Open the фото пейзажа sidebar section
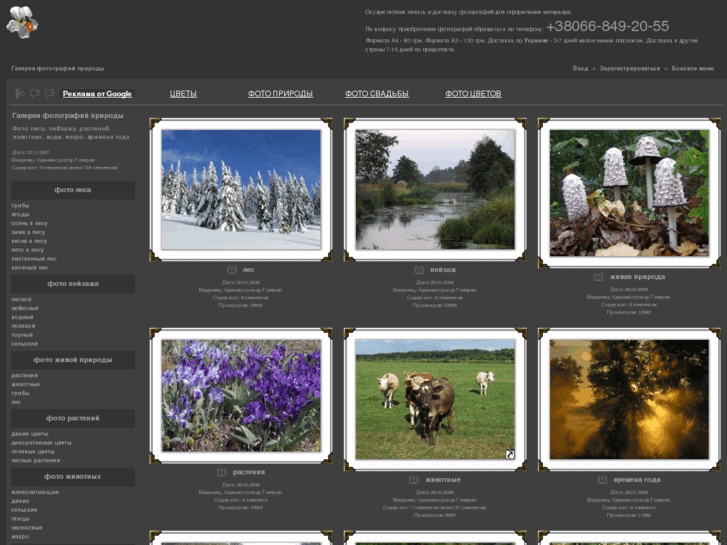The height and width of the screenshot is (545, 727). (x=73, y=284)
